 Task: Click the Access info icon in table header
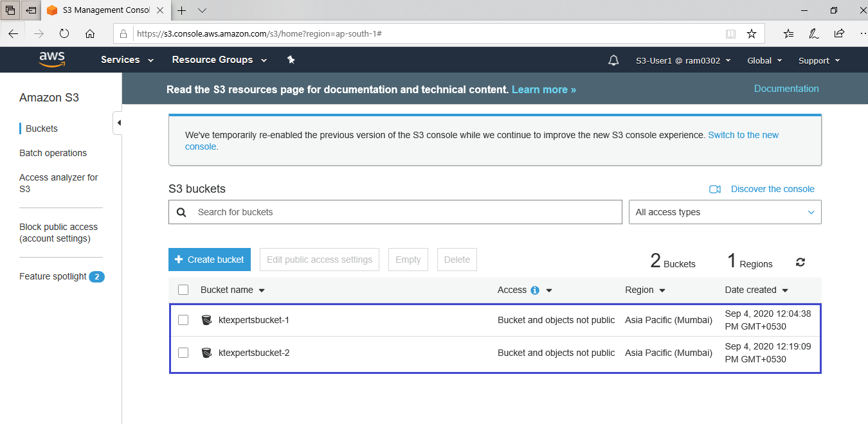pyautogui.click(x=535, y=290)
